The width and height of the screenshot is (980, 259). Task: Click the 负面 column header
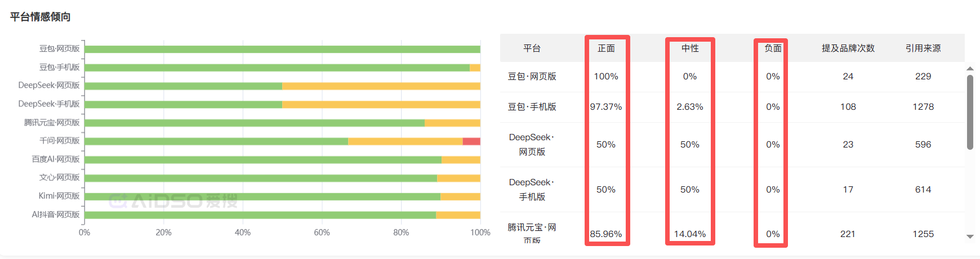point(773,48)
